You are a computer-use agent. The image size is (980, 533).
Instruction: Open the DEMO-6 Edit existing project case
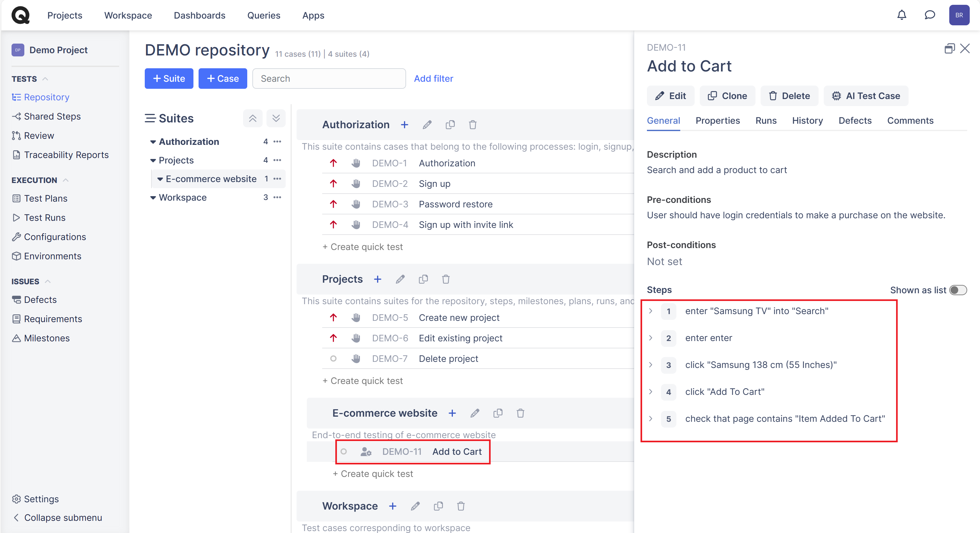coord(460,338)
